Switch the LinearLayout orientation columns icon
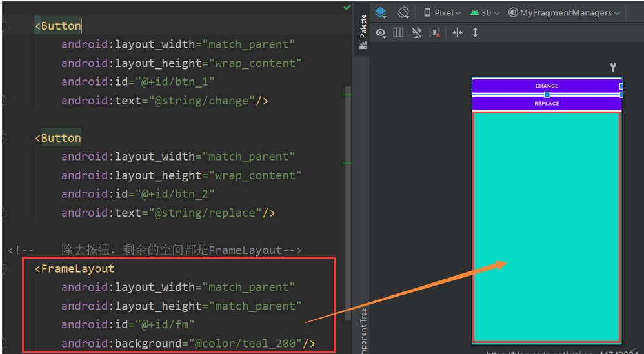This screenshot has height=354, width=644. pos(398,32)
